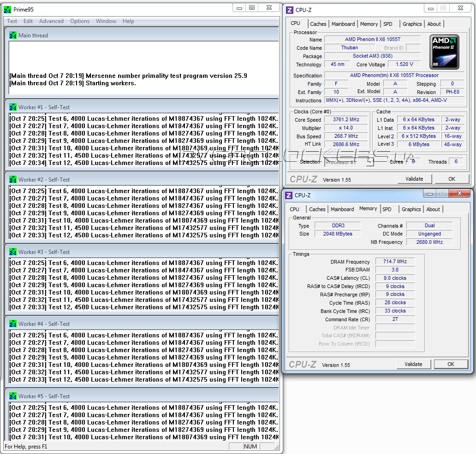Click the memory Size 2048 MBytes value
Screen dimensions: 476x454
[x=338, y=234]
